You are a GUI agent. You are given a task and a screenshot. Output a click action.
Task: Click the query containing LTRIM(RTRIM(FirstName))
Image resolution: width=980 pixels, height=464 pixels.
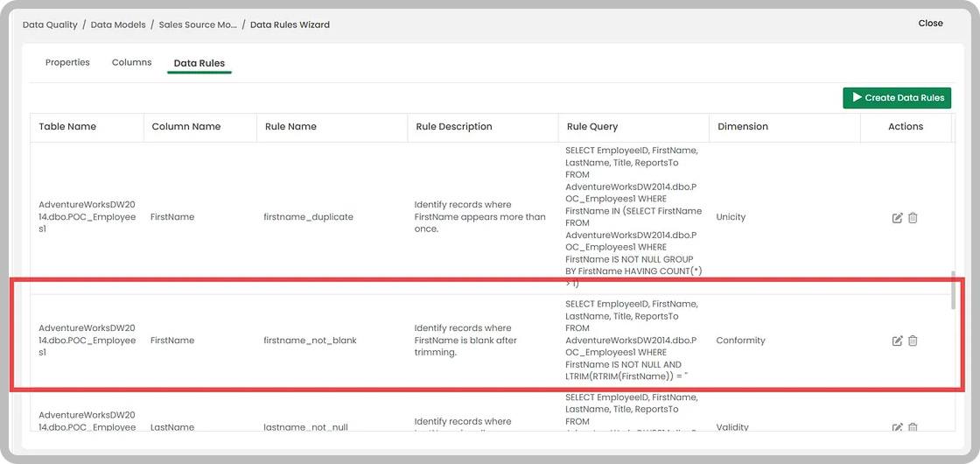coord(633,341)
